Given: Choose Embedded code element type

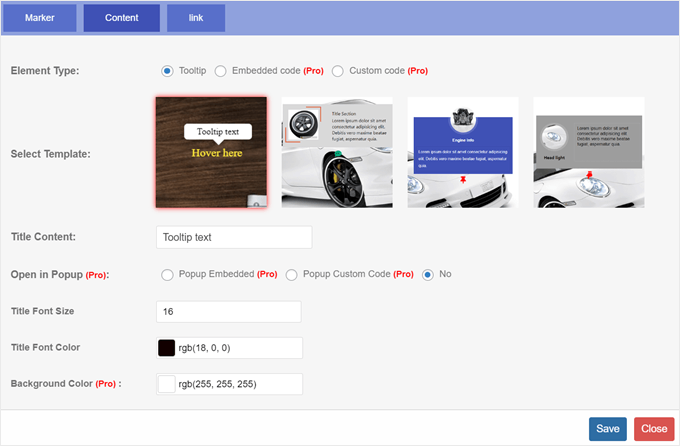Looking at the screenshot, I should [x=220, y=71].
